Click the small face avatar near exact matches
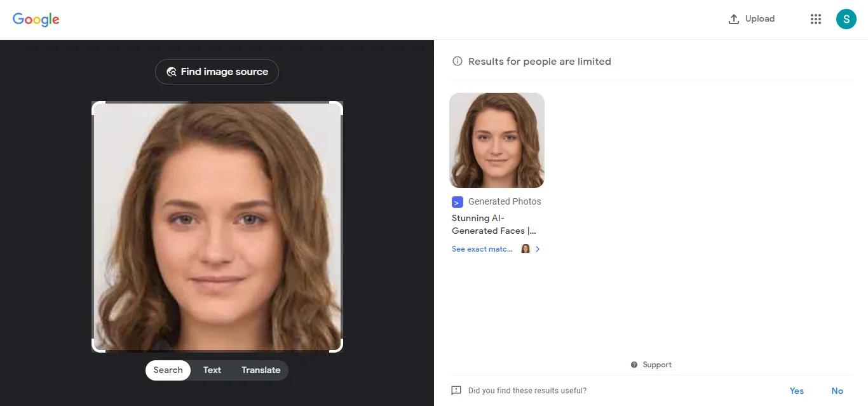Screen dimensions: 868x406 pos(526,248)
